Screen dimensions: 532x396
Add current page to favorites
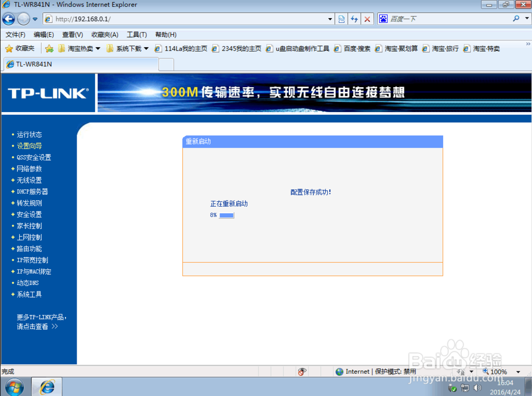pos(49,48)
